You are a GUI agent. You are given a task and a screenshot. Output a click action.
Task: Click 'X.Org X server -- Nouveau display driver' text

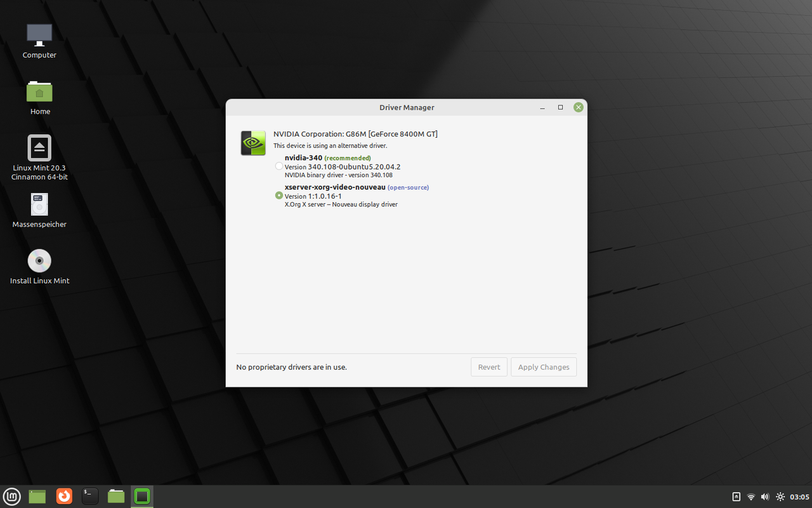[341, 204]
